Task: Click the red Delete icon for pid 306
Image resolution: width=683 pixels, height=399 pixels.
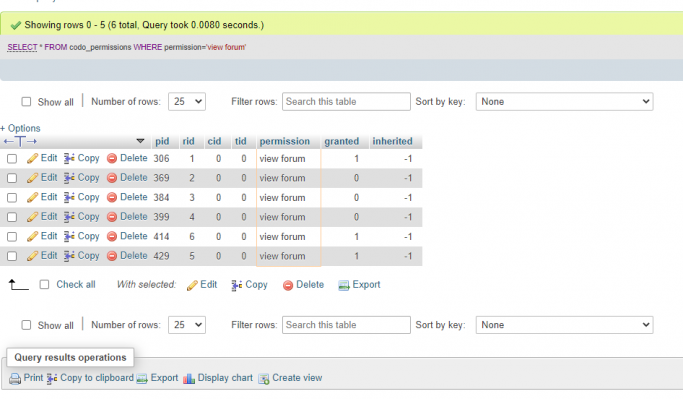Action: point(112,159)
